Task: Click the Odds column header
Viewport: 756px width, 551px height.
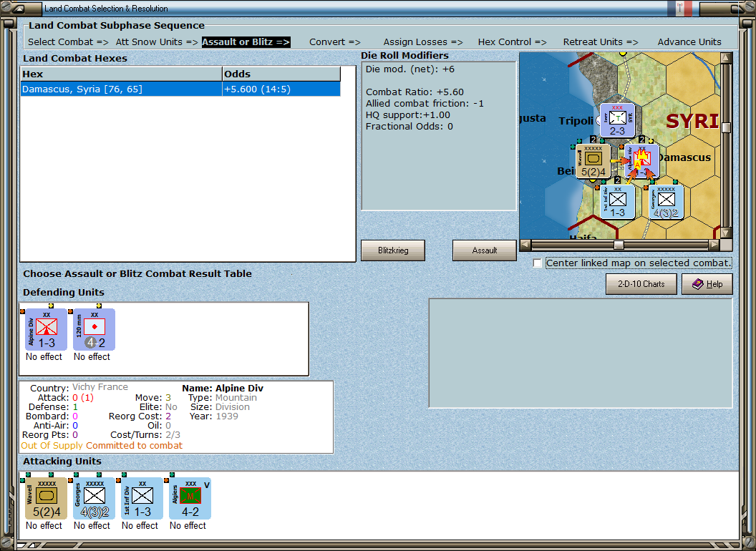Action: pyautogui.click(x=281, y=74)
